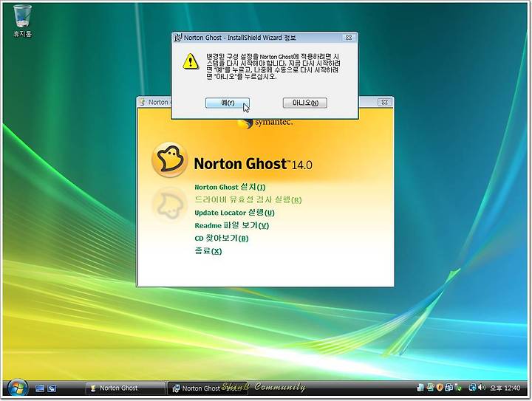Click Update Locator 실행(U) link
Image resolution: width=532 pixels, height=401 pixels.
click(x=234, y=213)
